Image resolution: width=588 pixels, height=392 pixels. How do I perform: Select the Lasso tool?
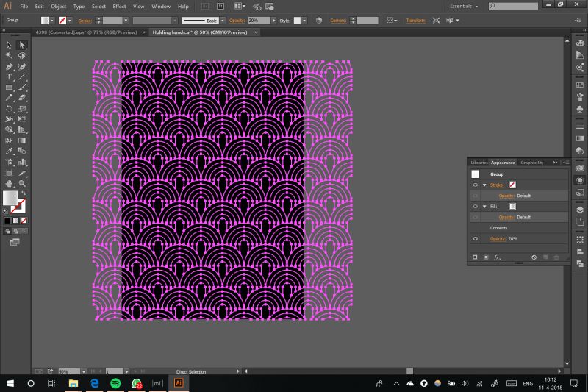(22, 56)
